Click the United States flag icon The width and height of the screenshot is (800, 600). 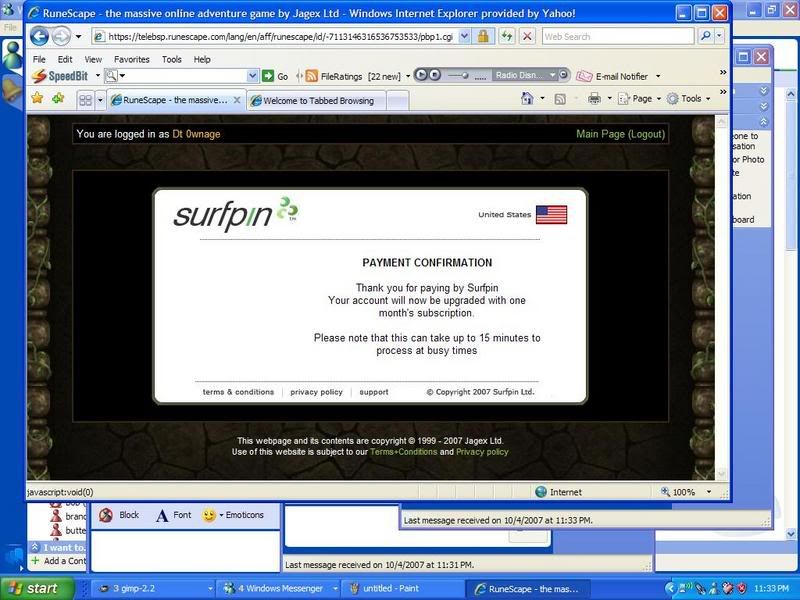[x=552, y=215]
